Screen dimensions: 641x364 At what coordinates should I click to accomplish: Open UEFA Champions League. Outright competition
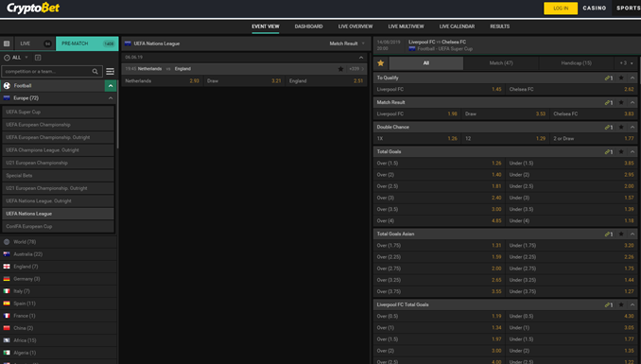[x=58, y=150]
